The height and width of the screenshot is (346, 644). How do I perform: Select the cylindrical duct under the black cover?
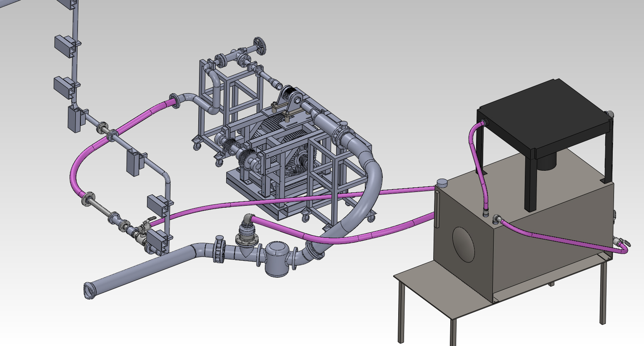547,161
